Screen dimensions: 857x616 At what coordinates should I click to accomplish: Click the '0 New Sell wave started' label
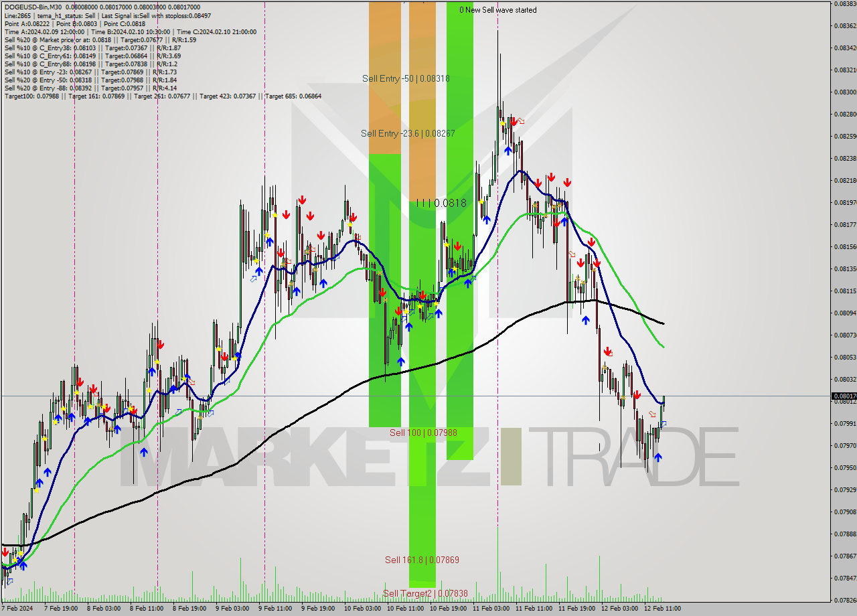click(x=497, y=10)
